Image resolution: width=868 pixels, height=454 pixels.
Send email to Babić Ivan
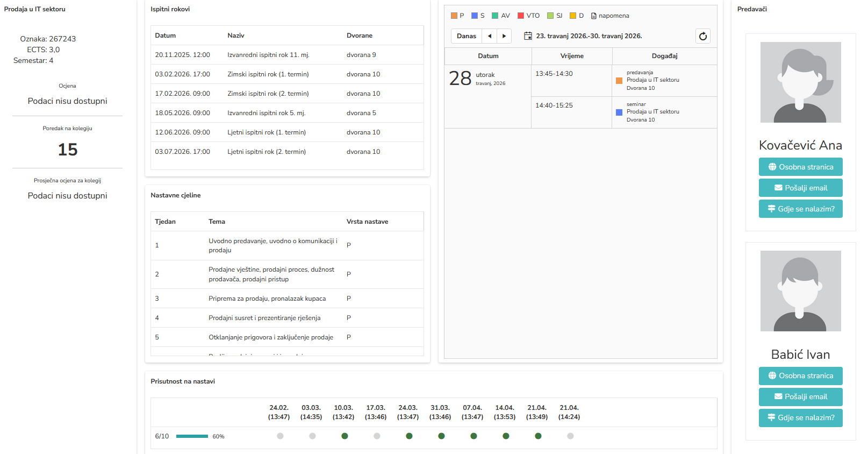(800, 396)
